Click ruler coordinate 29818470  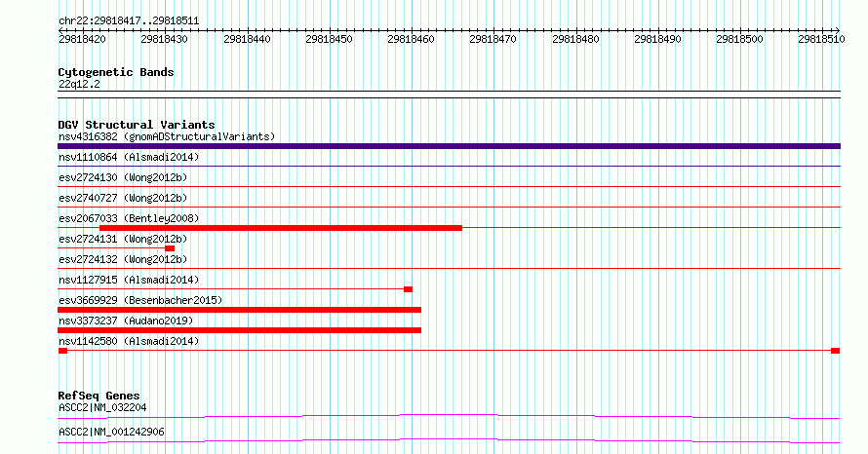click(x=493, y=39)
